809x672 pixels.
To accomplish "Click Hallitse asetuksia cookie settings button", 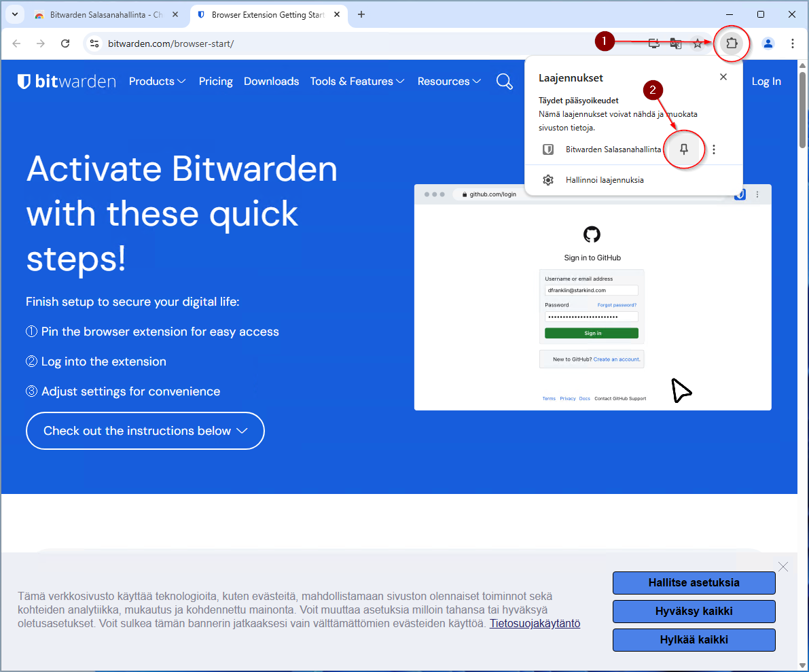I will pos(694,583).
